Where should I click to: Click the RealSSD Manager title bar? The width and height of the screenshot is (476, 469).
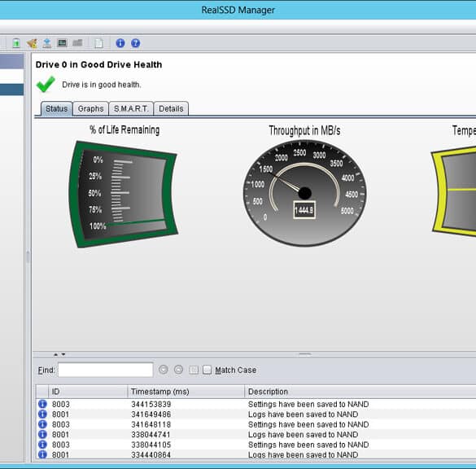238,10
